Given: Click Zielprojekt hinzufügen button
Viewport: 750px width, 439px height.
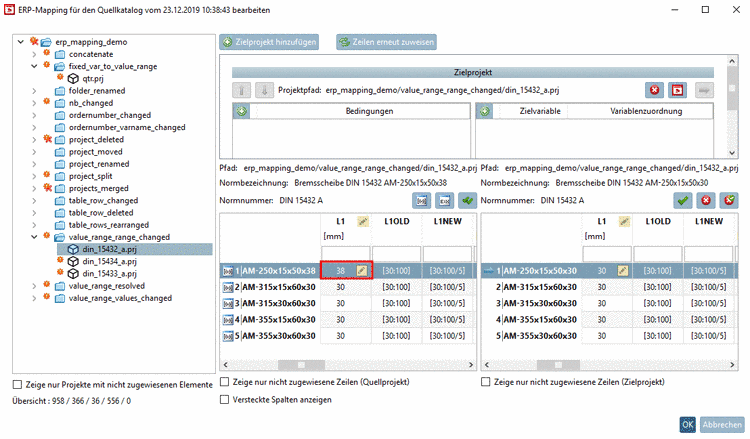Looking at the screenshot, I should pyautogui.click(x=269, y=42).
